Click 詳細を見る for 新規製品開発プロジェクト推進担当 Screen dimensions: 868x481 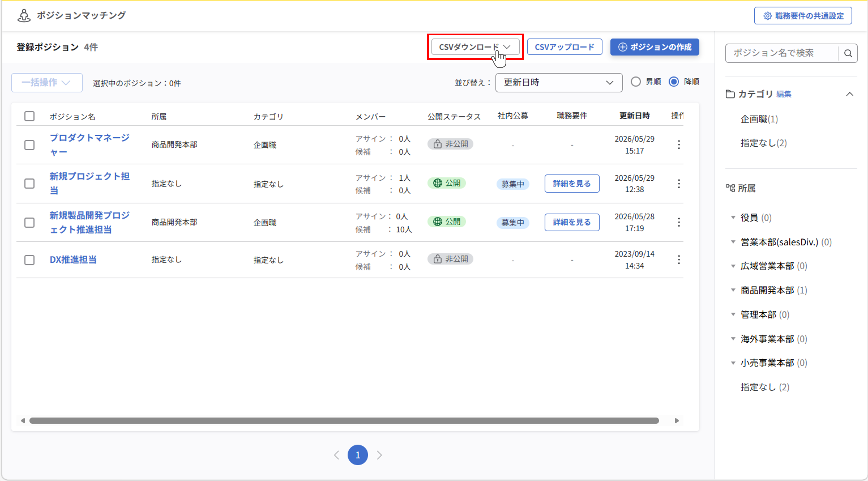(572, 222)
